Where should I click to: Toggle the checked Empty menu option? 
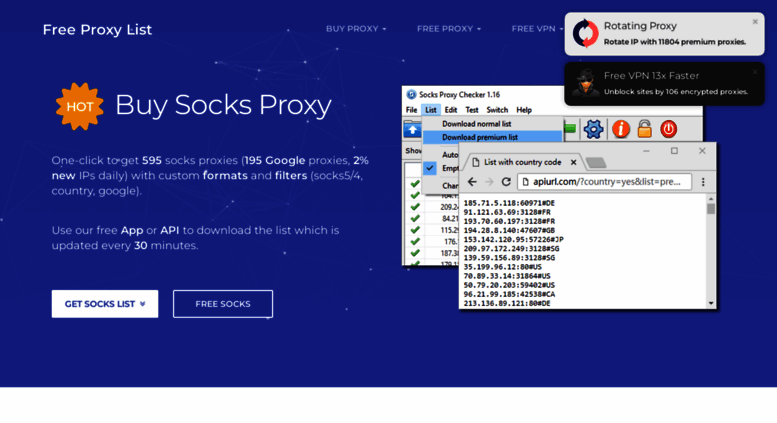click(442, 168)
